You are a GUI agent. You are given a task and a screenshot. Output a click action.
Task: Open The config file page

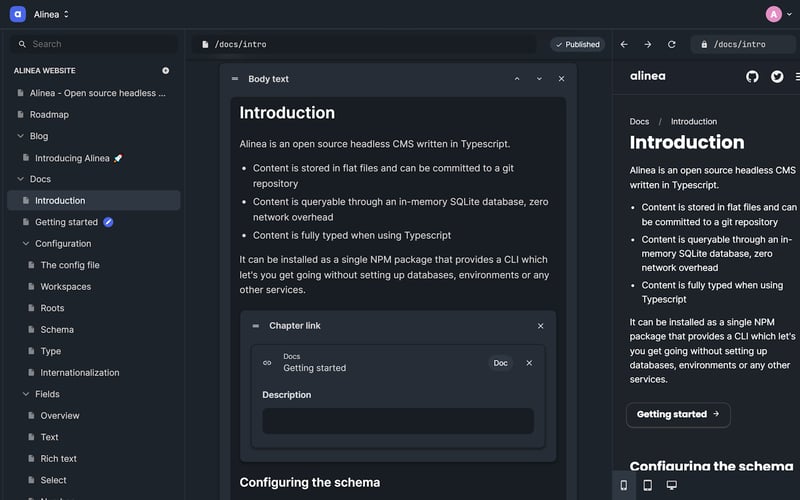pyautogui.click(x=70, y=265)
